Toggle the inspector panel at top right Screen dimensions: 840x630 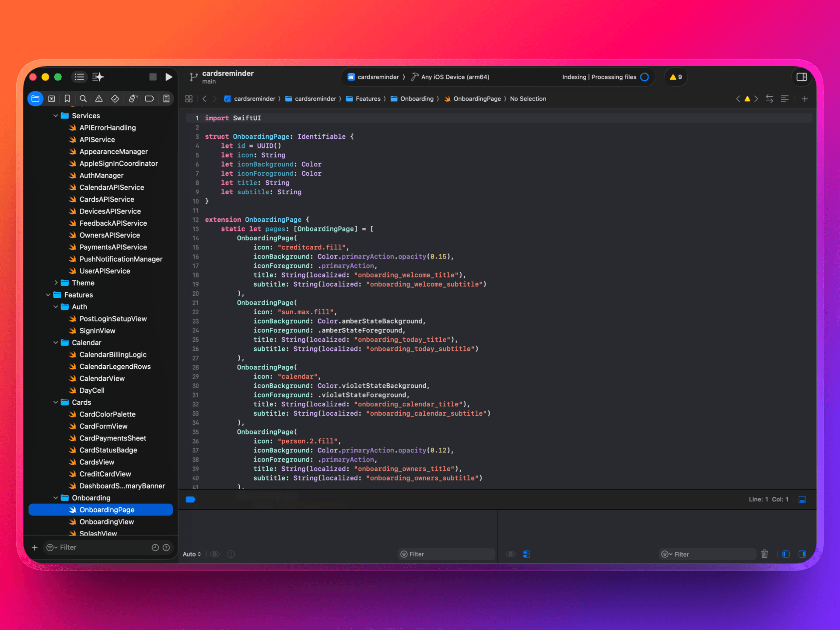point(801,77)
